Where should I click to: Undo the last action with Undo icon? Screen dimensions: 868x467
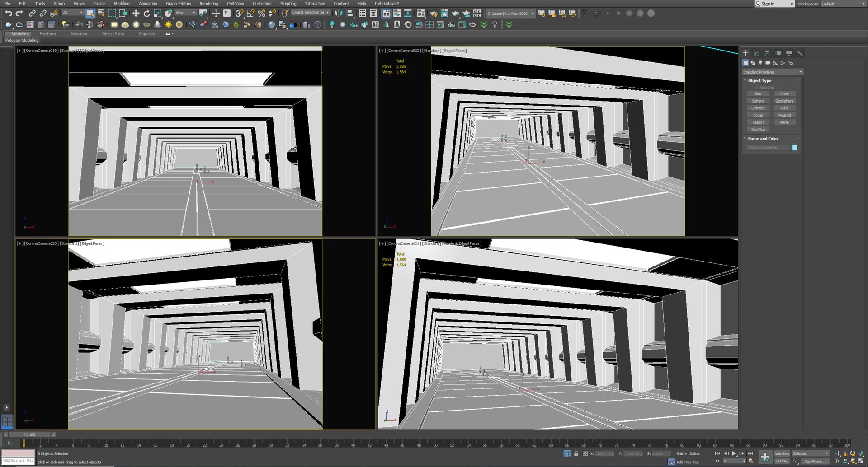point(8,14)
